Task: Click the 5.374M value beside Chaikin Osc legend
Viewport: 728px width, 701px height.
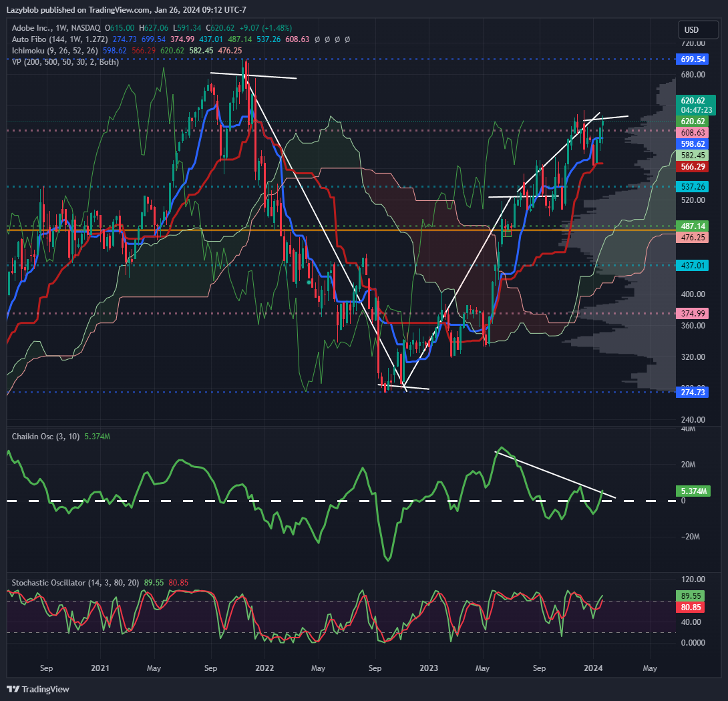Action: point(98,437)
